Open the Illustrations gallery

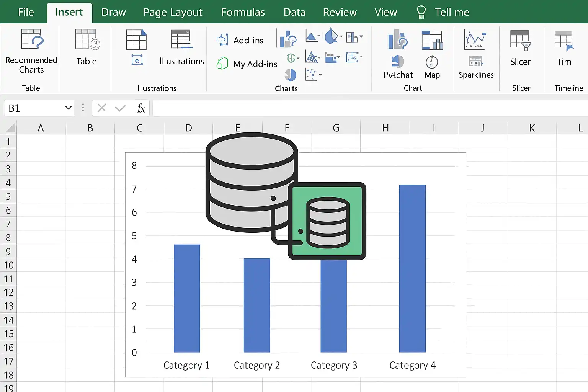pyautogui.click(x=181, y=47)
